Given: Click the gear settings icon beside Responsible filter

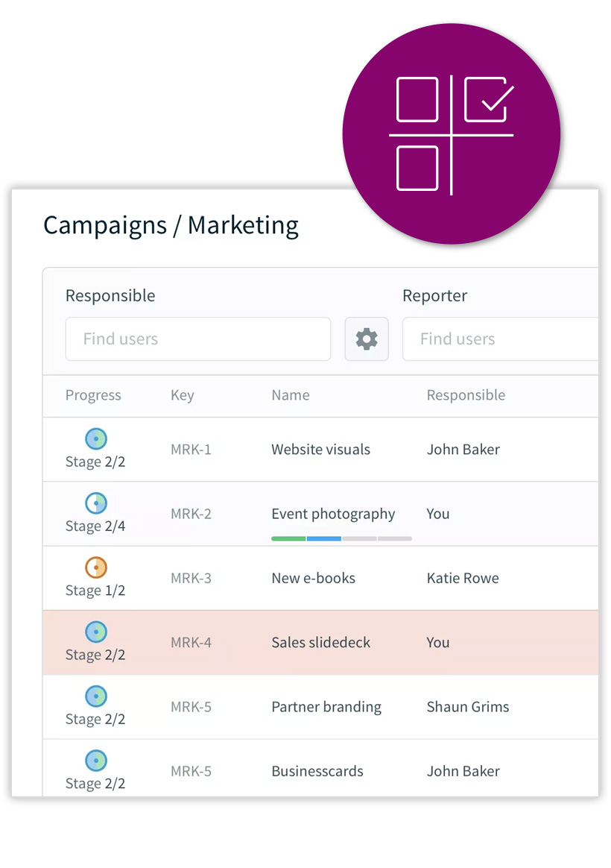Looking at the screenshot, I should [x=366, y=339].
